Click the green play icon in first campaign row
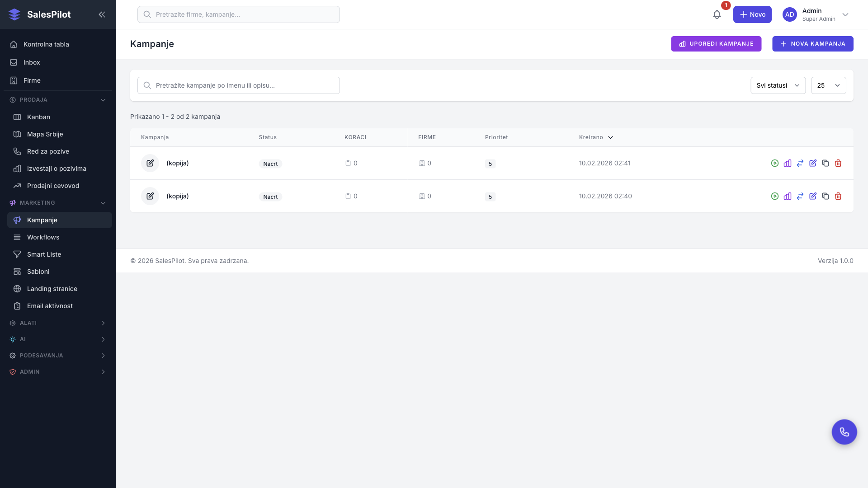Screen dimensions: 868x488 [774, 163]
